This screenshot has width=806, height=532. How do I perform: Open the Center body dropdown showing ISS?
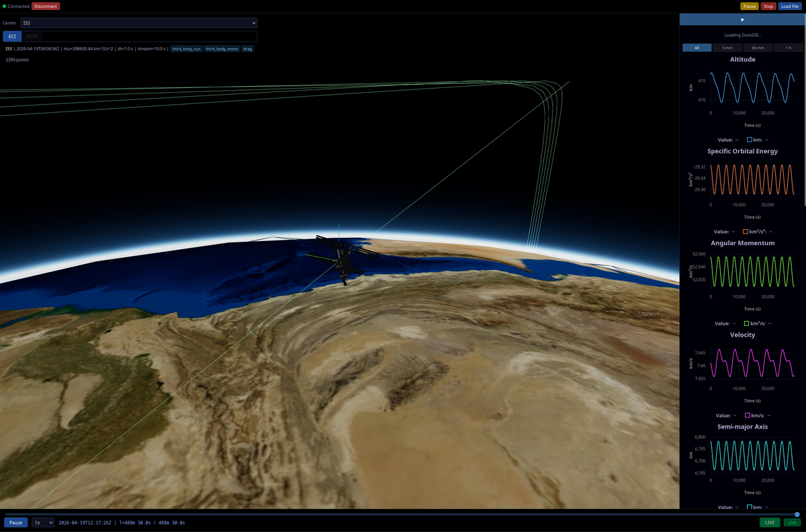point(138,23)
